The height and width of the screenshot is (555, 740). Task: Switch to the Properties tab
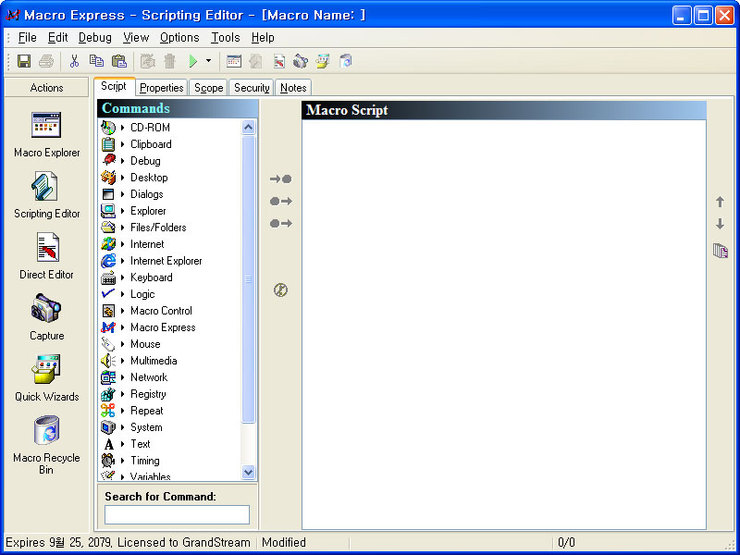(161, 88)
